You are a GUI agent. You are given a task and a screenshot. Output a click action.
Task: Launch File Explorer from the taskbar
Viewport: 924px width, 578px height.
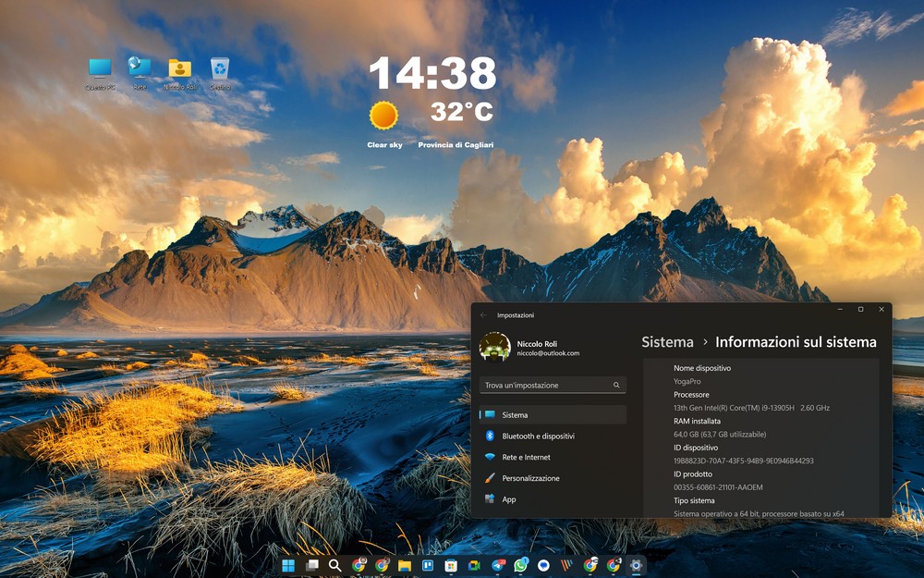coord(405,565)
